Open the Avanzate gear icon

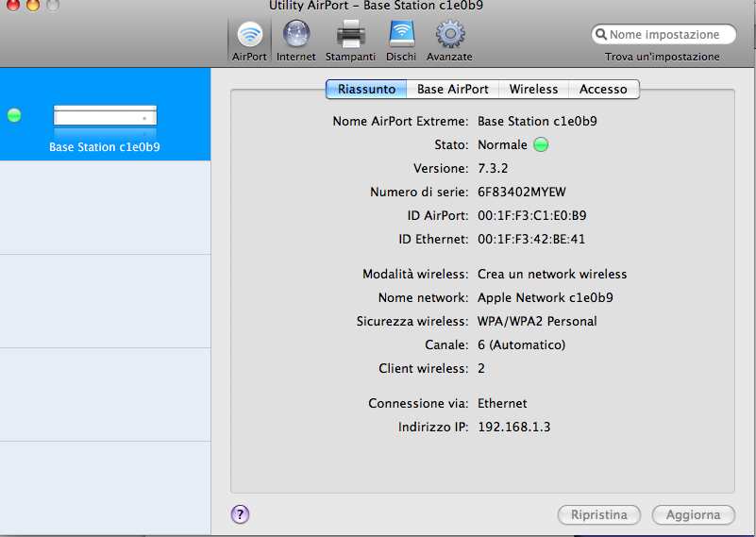[x=450, y=34]
